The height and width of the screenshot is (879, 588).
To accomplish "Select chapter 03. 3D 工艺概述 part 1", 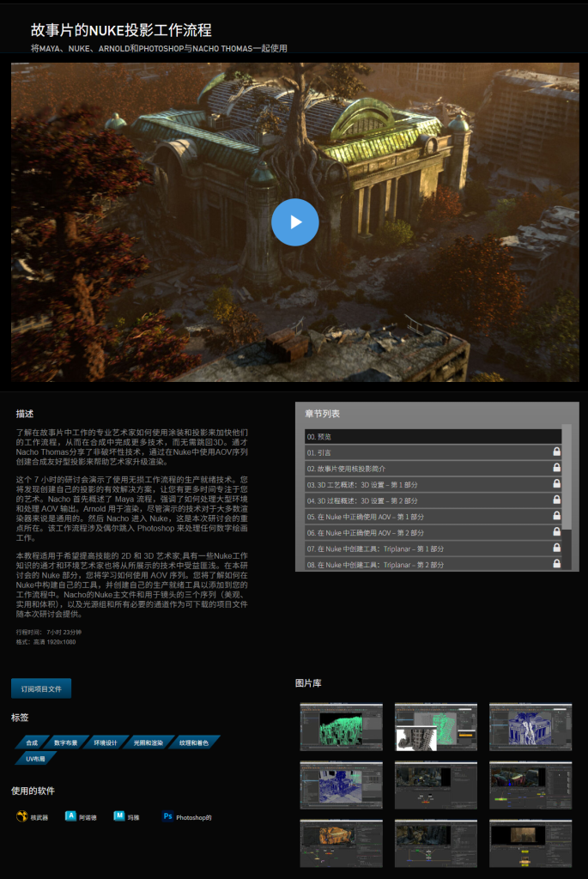I will click(425, 485).
